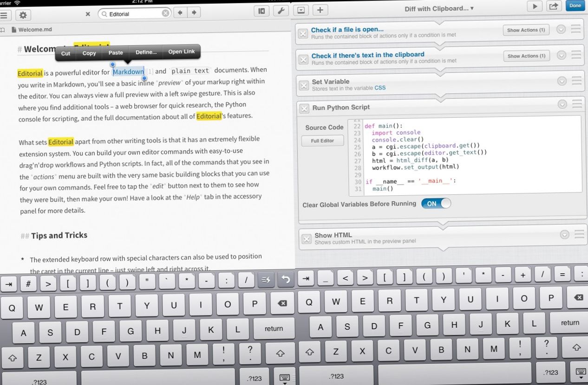Screen dimensions: 588x385
Task: Focus the search field containing 'Editorial'
Action: click(x=134, y=14)
